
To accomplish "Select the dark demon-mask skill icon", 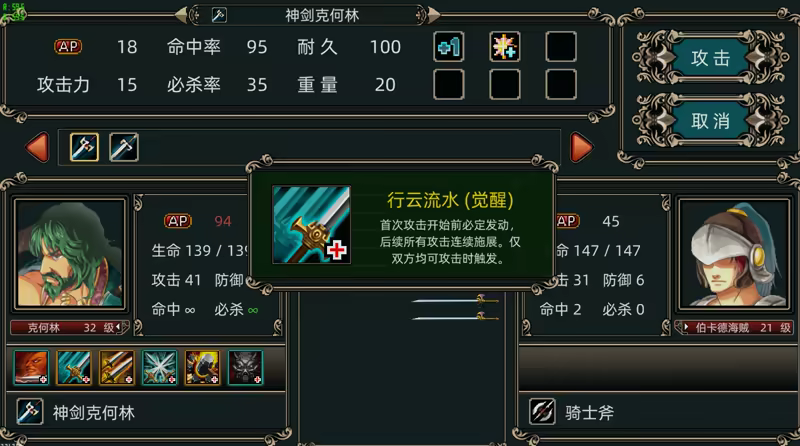I will pyautogui.click(x=245, y=367).
